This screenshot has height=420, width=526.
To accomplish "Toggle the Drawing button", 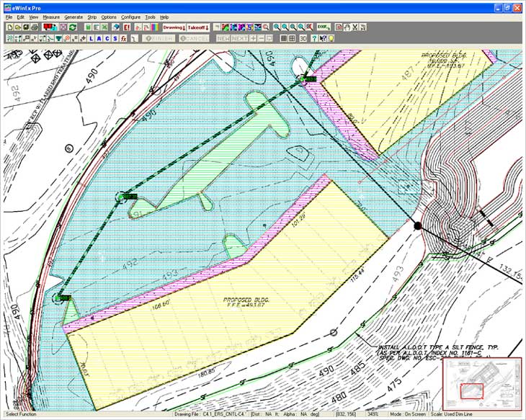I will [174, 27].
